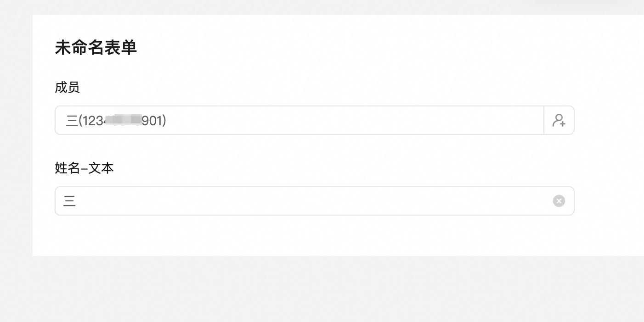Place cursor in the 姓名-文本 text box
This screenshot has width=644, height=322.
coord(315,201)
